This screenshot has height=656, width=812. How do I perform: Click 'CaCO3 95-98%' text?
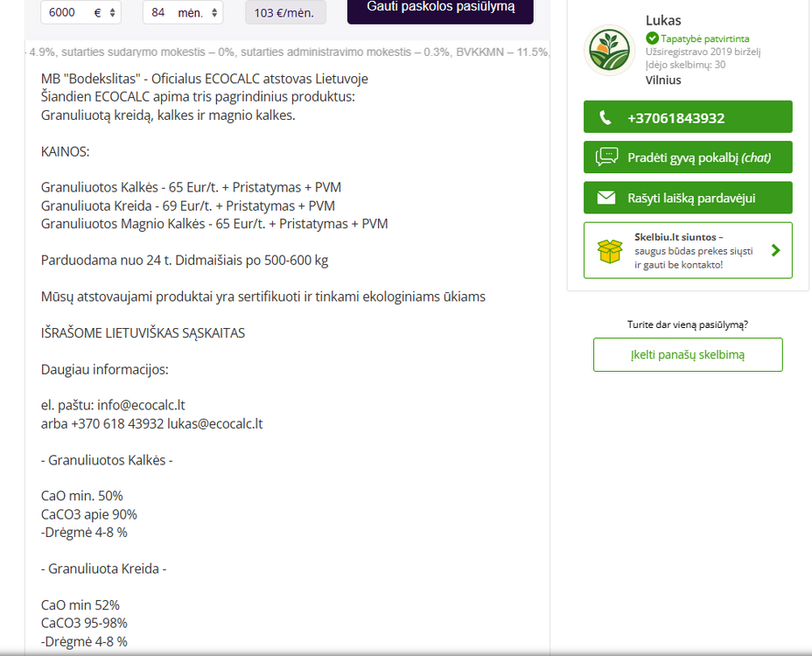click(84, 624)
